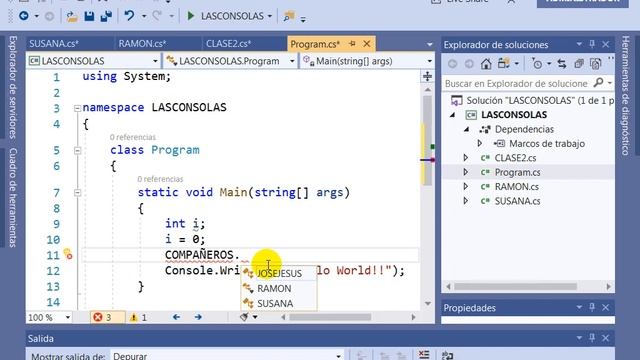This screenshot has width=640, height=360.
Task: Open the Herramientas de diagnóstico side tab
Action: click(626, 95)
